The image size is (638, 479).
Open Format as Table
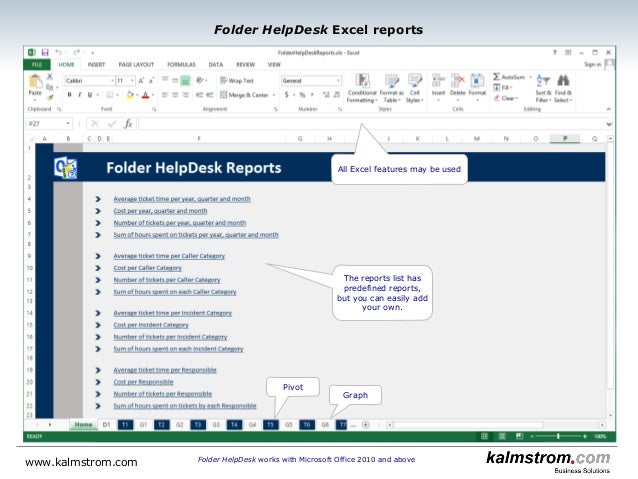[391, 88]
